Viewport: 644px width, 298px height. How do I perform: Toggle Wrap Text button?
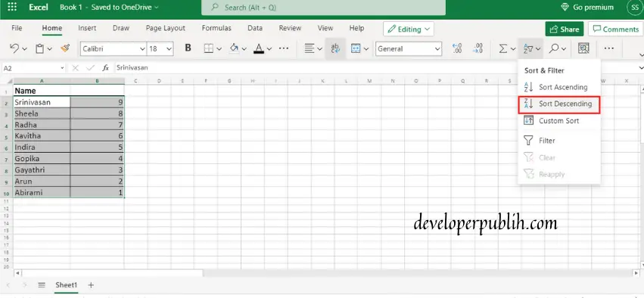(335, 48)
